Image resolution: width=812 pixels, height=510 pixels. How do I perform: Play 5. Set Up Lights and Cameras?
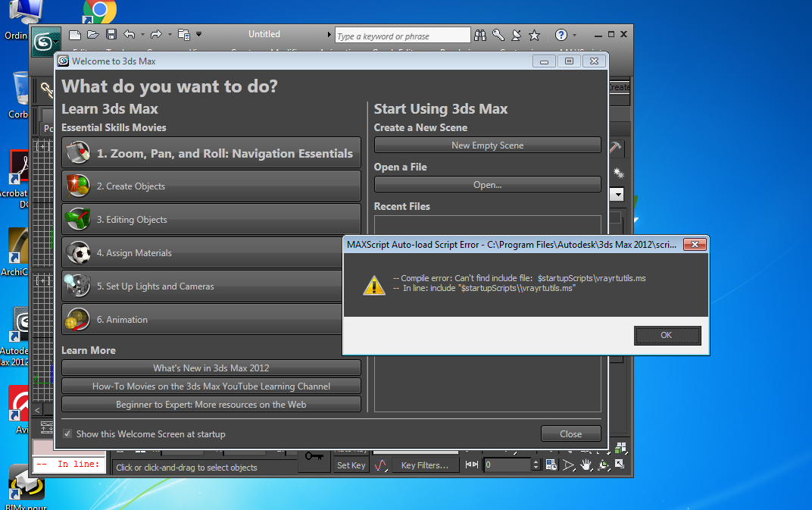point(202,286)
